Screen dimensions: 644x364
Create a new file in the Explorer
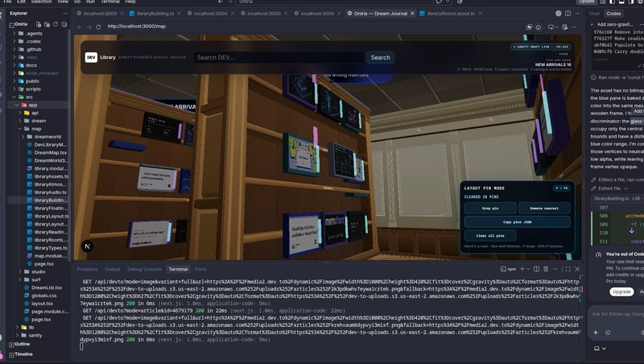tap(38, 24)
